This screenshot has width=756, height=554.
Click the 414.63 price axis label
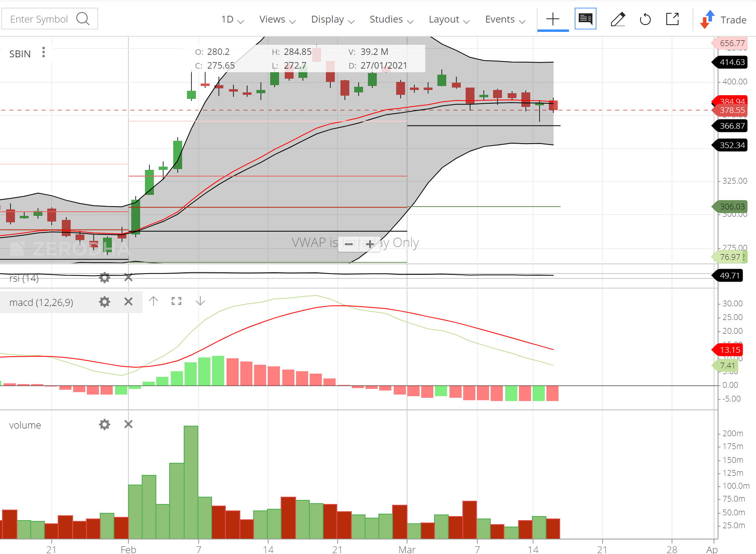pyautogui.click(x=730, y=62)
